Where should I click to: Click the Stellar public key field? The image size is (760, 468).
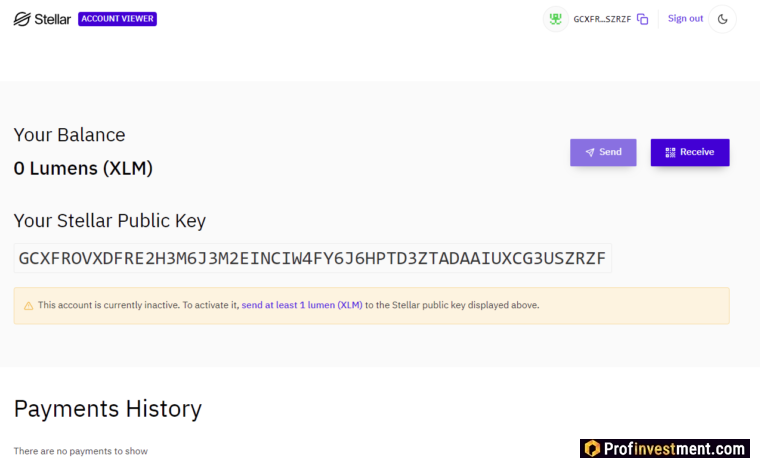pyautogui.click(x=313, y=258)
